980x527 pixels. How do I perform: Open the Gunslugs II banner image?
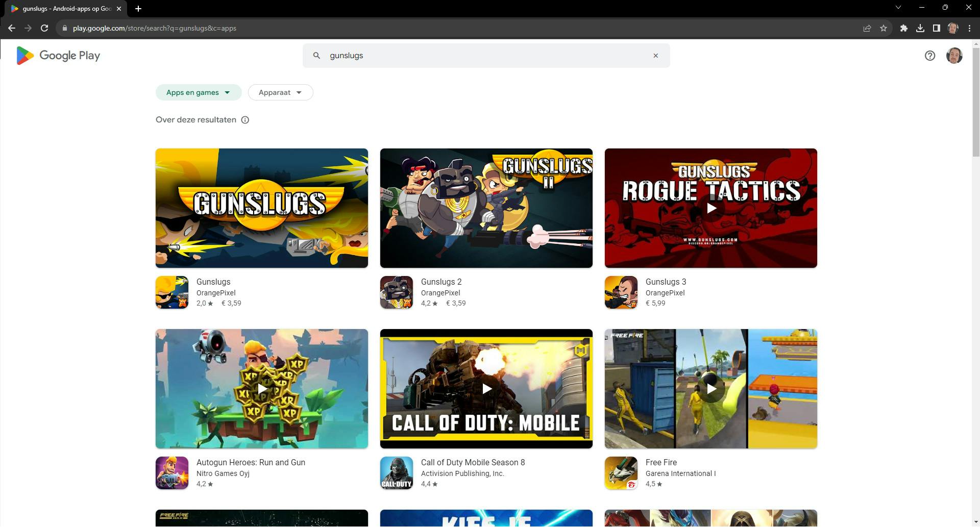486,208
